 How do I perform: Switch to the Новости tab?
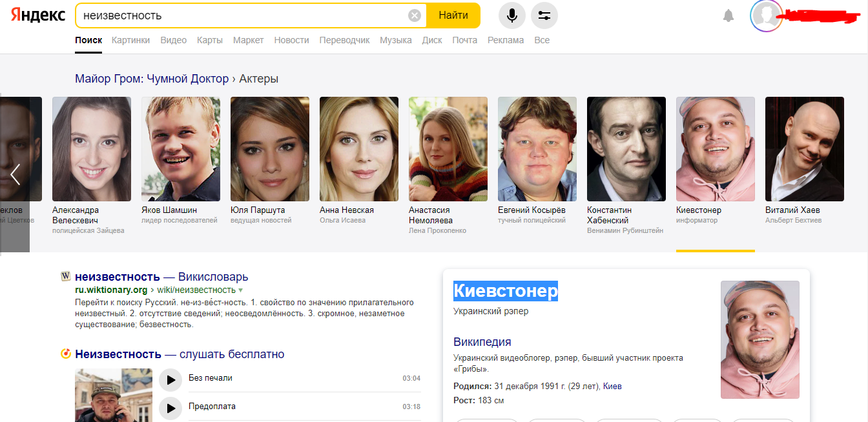click(x=291, y=40)
